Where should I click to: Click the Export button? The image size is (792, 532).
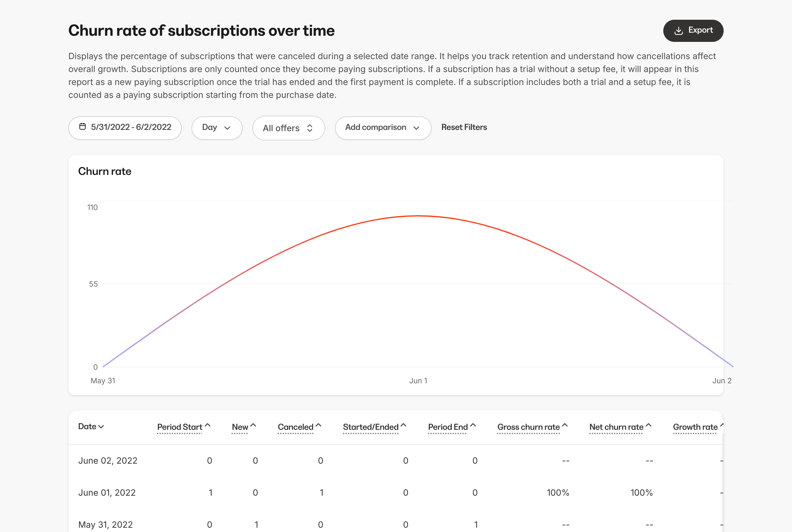click(693, 30)
